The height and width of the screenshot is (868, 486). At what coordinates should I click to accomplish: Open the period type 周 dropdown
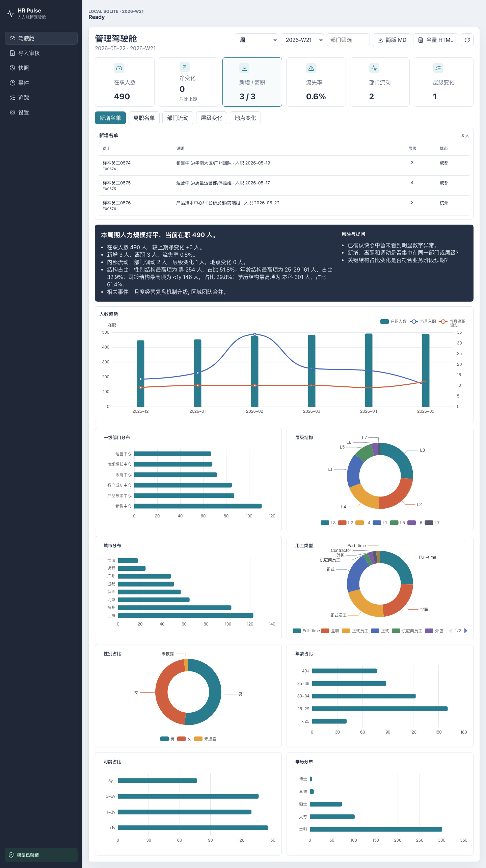(x=256, y=40)
